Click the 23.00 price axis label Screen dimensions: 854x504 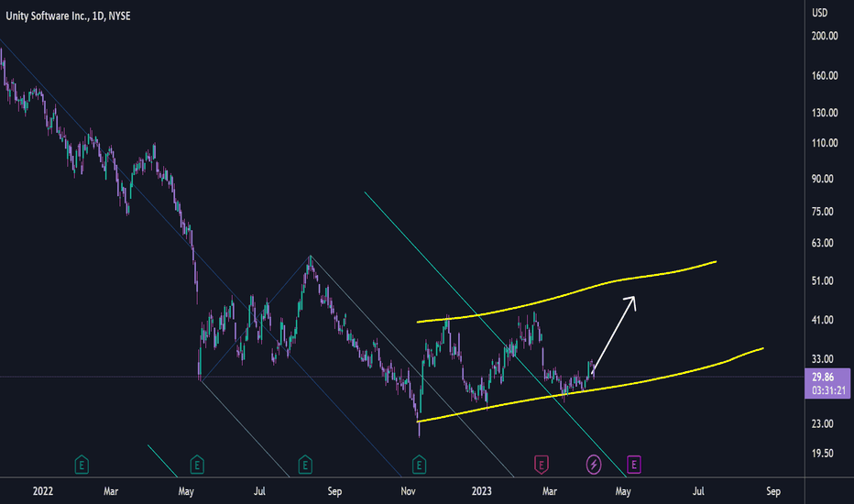[823, 424]
